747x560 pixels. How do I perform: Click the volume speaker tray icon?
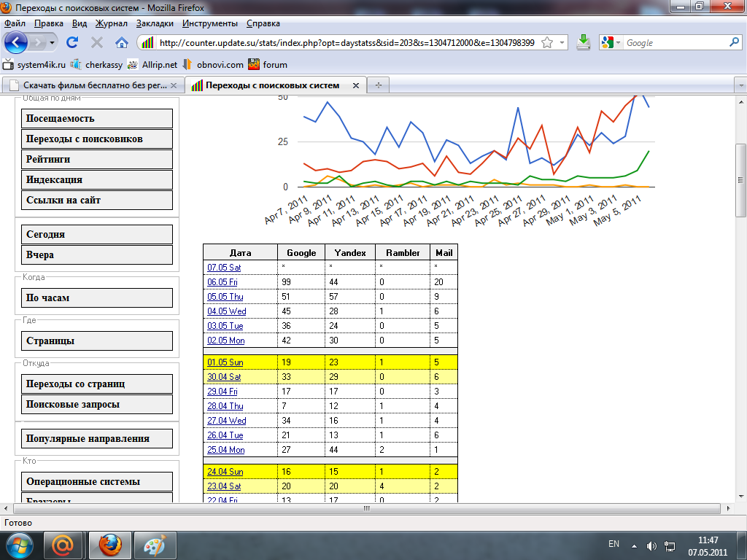[x=651, y=545]
